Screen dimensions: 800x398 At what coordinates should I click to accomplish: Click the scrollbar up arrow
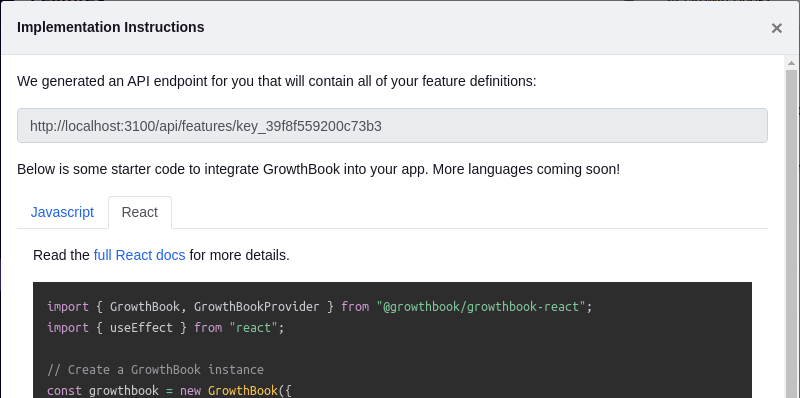coord(791,63)
